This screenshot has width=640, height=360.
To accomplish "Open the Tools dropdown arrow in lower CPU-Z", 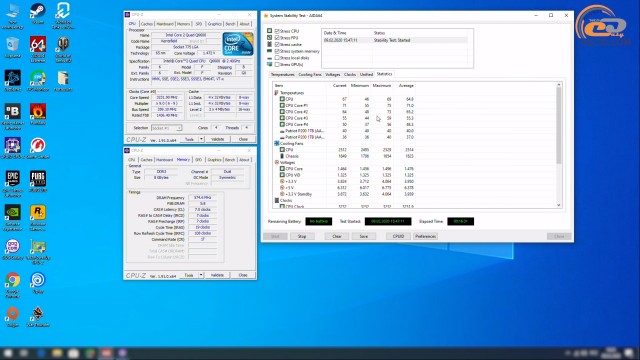I will (201, 275).
